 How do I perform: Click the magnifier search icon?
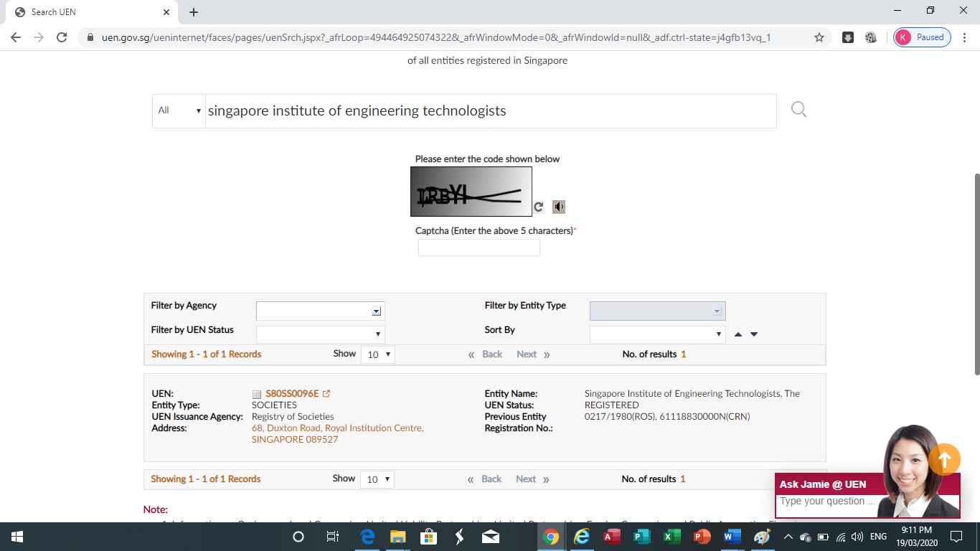(x=798, y=110)
